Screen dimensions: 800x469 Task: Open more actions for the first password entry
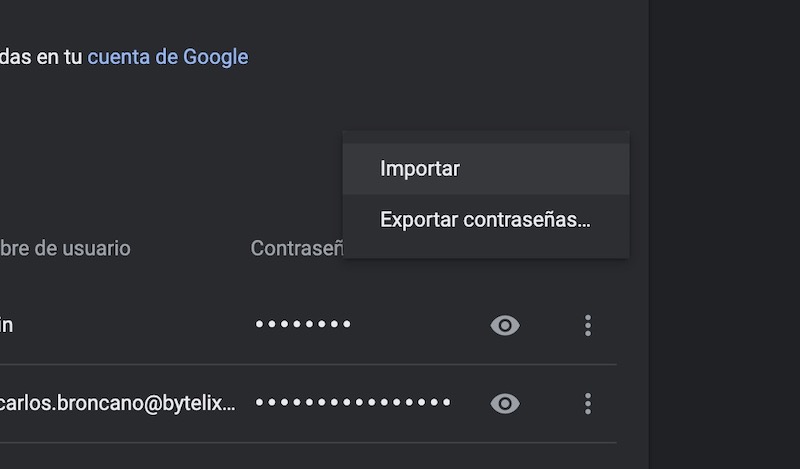click(x=587, y=325)
